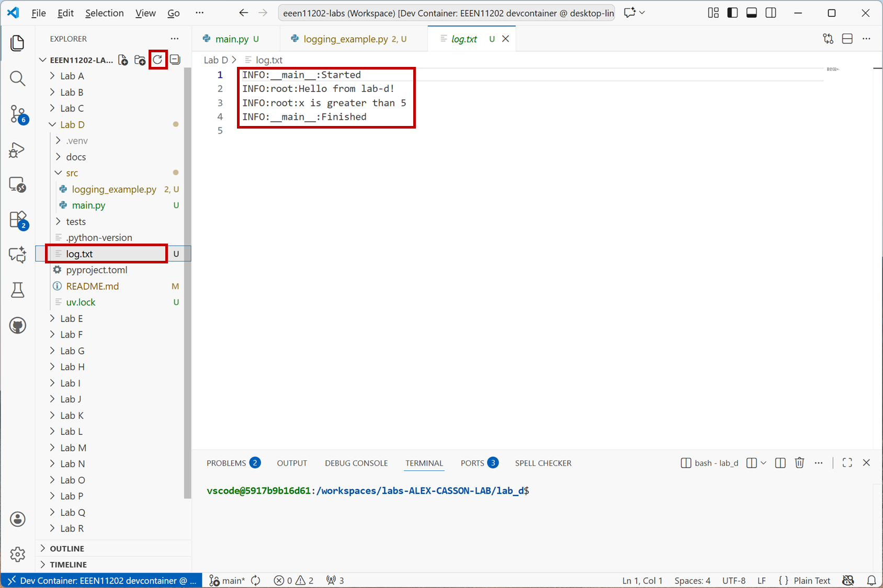Open the Search view in activity bar

17,78
